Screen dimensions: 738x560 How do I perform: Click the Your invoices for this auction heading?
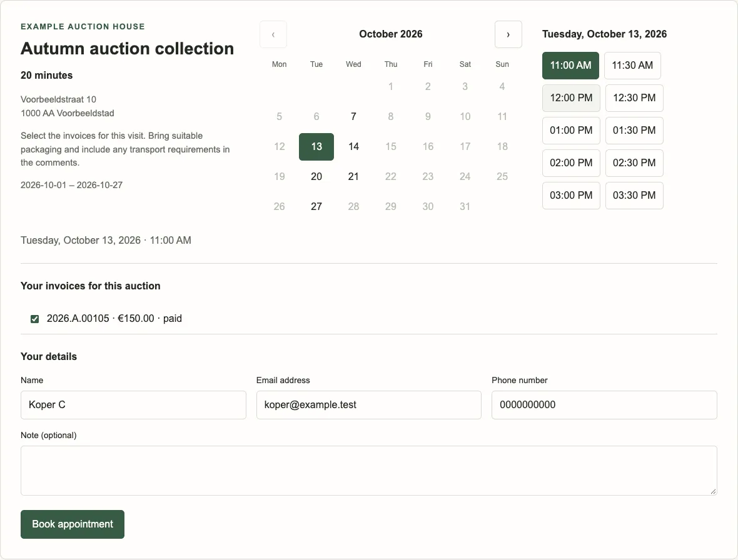pos(90,286)
